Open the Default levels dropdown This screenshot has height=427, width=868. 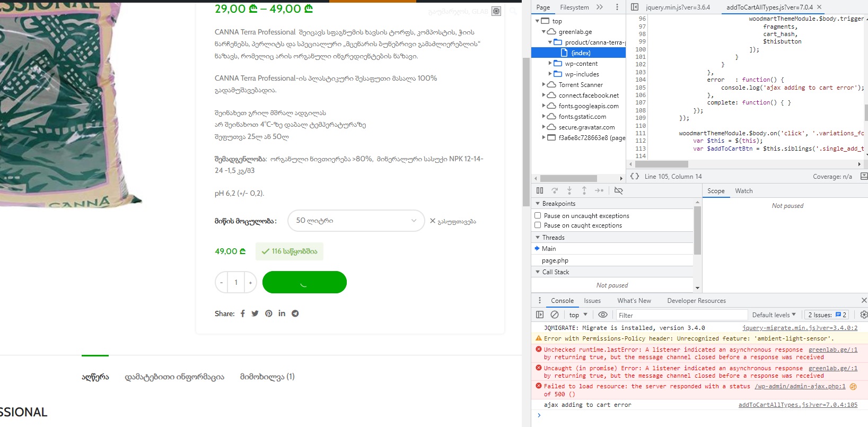774,315
